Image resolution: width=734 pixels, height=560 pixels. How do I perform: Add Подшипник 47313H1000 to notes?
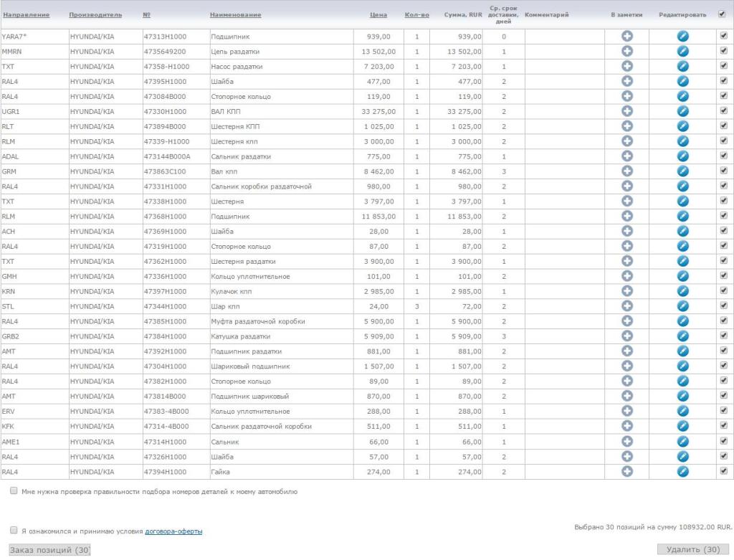(x=626, y=36)
